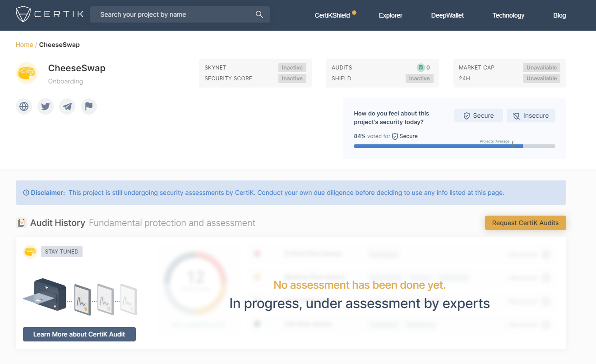Go to the Explorer page
596x364 pixels.
[x=390, y=15]
